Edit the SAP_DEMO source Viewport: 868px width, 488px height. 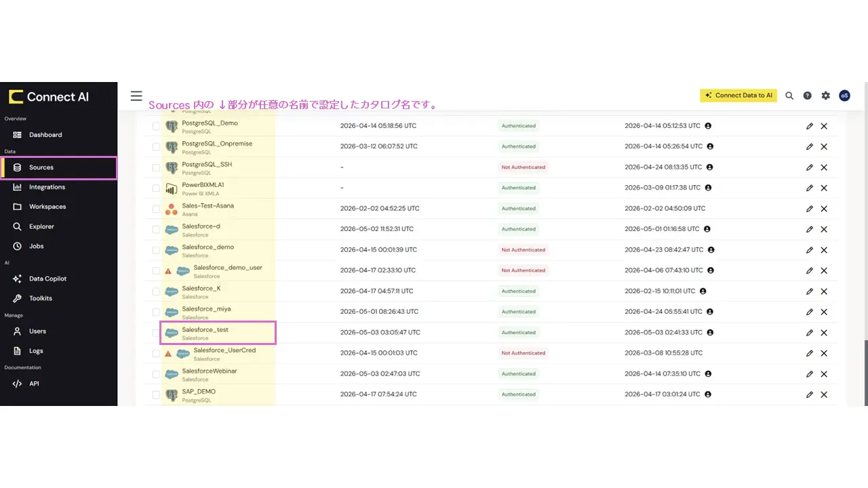click(x=810, y=394)
